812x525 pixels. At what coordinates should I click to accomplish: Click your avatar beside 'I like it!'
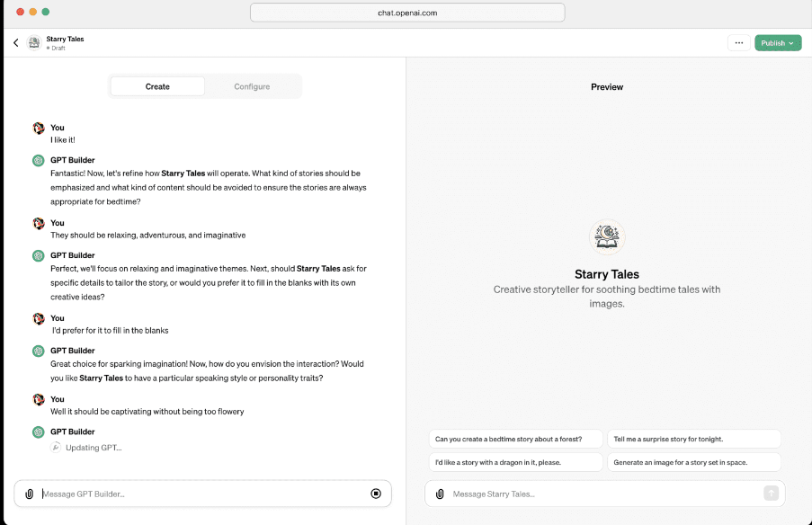[x=39, y=128]
